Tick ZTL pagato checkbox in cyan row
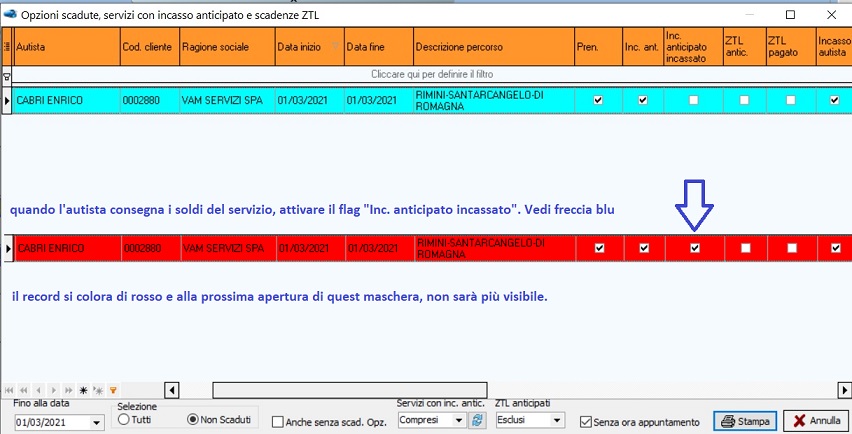 pos(791,100)
